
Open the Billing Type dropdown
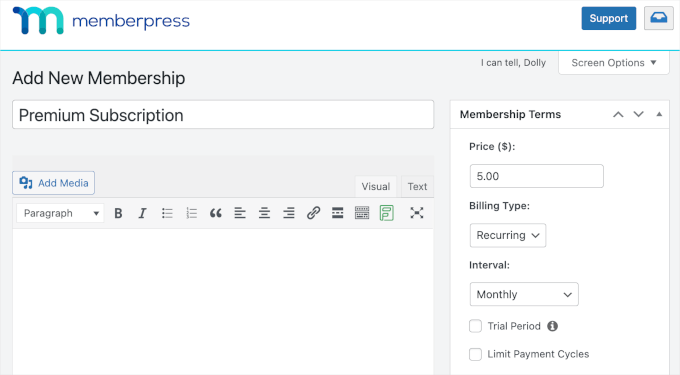[x=508, y=235]
